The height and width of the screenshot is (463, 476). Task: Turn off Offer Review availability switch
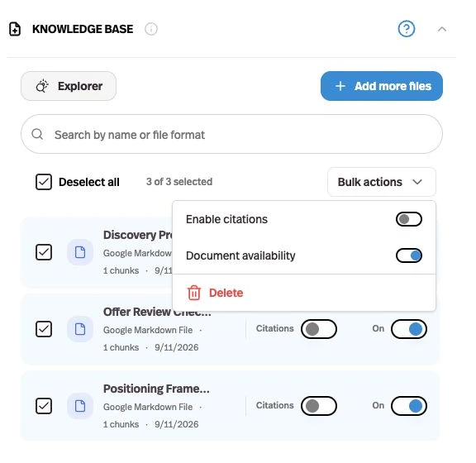pos(409,329)
